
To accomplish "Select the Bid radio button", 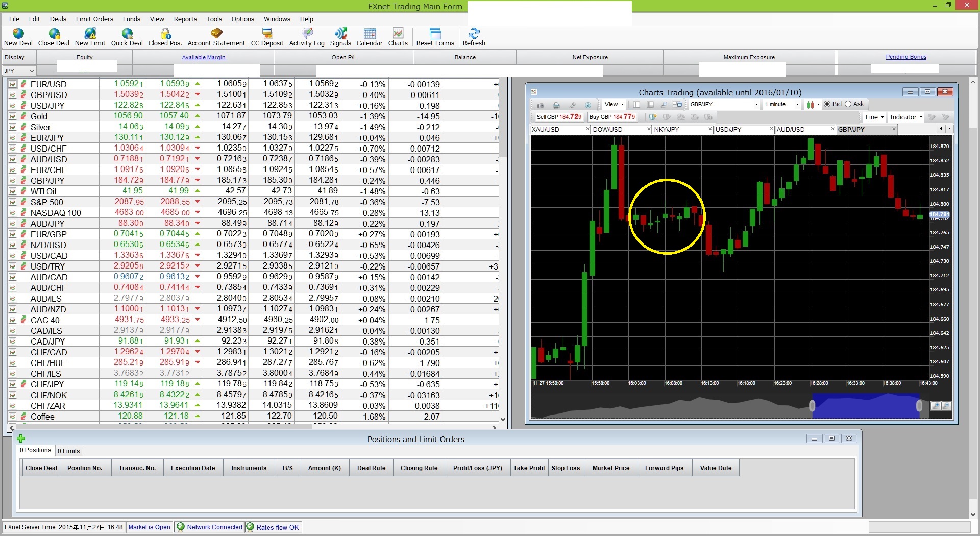I will [827, 104].
